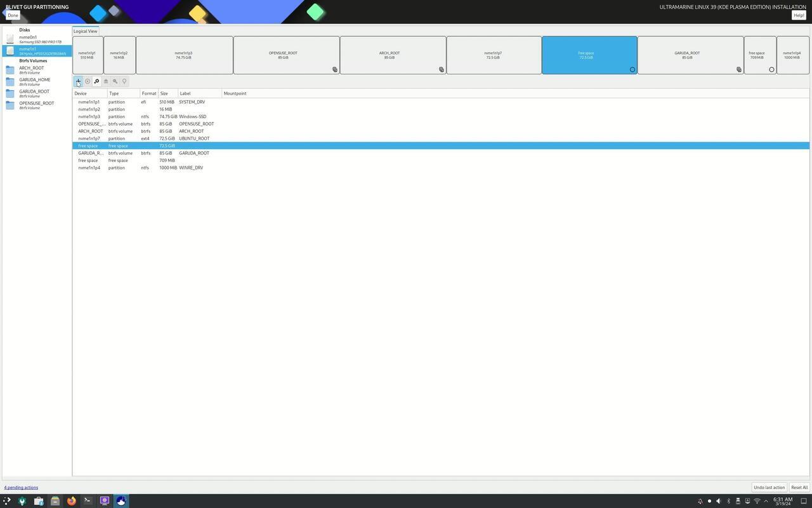Viewport: 812px width, 508px height.
Task: Expand the hidden system tray icons arrow
Action: pyautogui.click(x=766, y=501)
